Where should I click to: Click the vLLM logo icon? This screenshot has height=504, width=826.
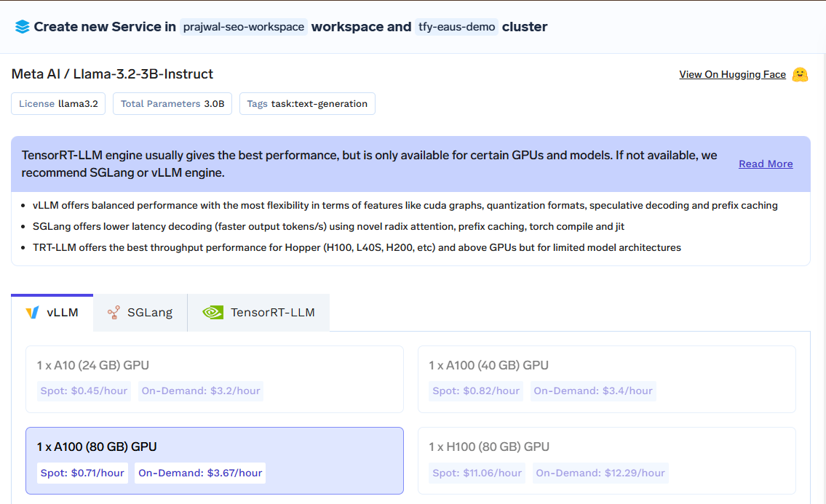pos(32,313)
